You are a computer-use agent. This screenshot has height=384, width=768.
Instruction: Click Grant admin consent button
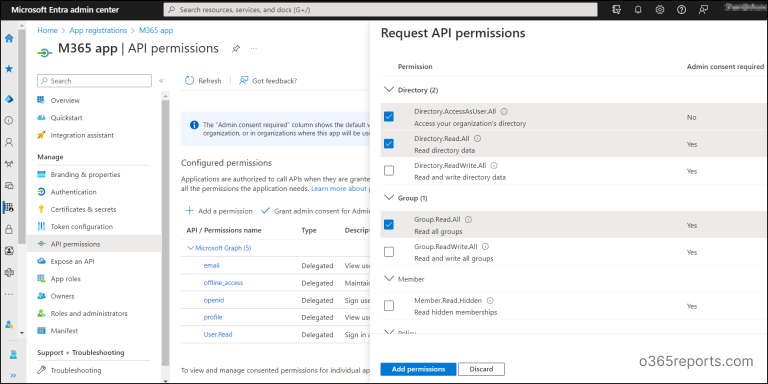click(x=314, y=211)
